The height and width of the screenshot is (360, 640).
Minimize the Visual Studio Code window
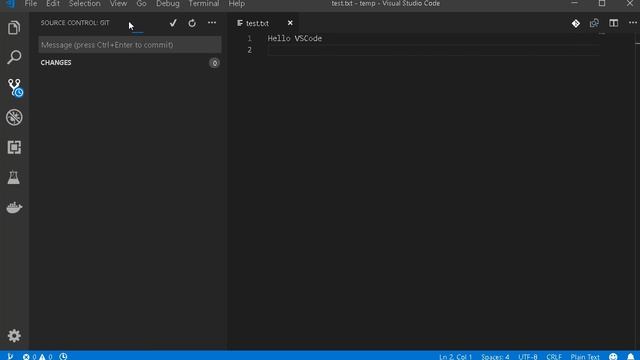point(575,3)
